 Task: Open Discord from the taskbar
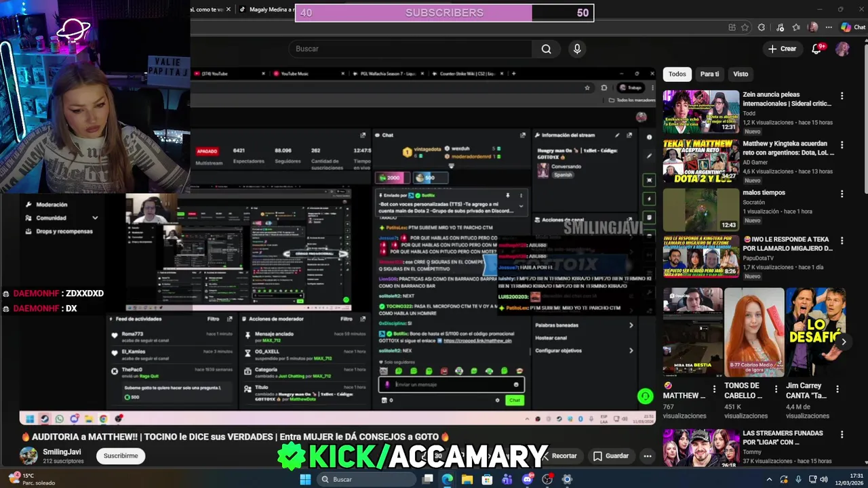coord(527,479)
